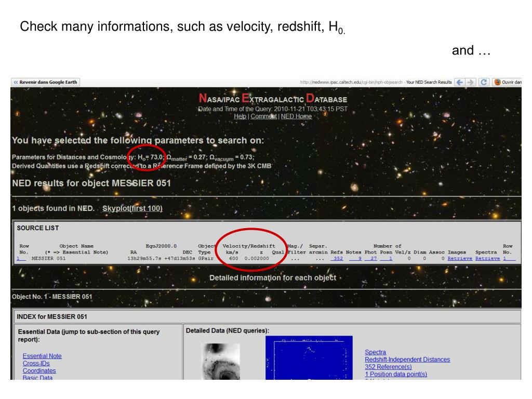This screenshot has width=532, height=399.
Task: Select the object name MESSIER 051 in the table
Action: tap(48, 259)
